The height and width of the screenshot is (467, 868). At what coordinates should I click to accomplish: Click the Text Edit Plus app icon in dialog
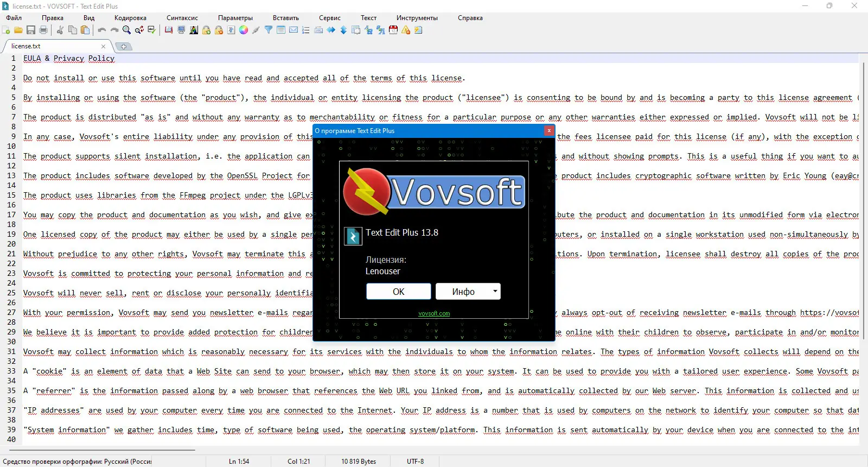353,236
